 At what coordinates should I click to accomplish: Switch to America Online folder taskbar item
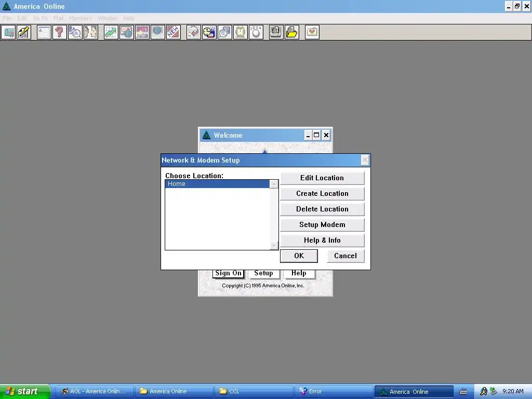[x=174, y=392]
